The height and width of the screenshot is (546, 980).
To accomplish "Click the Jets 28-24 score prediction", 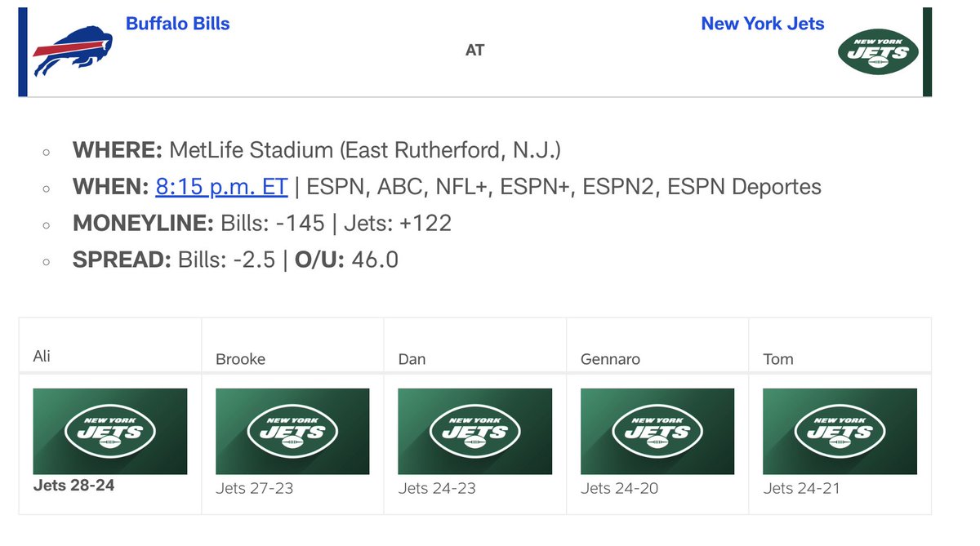I will (74, 486).
